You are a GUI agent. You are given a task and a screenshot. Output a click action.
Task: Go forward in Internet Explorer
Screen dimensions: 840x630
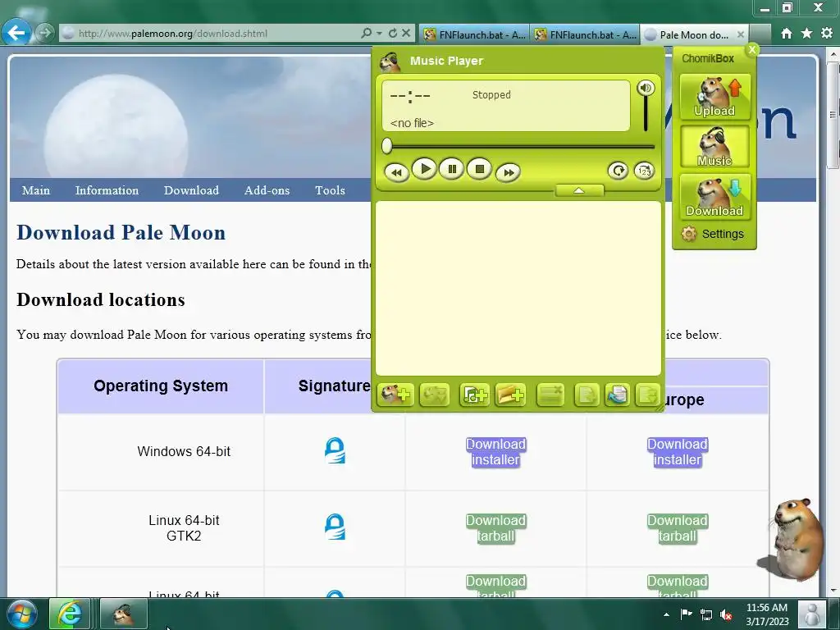[x=45, y=33]
